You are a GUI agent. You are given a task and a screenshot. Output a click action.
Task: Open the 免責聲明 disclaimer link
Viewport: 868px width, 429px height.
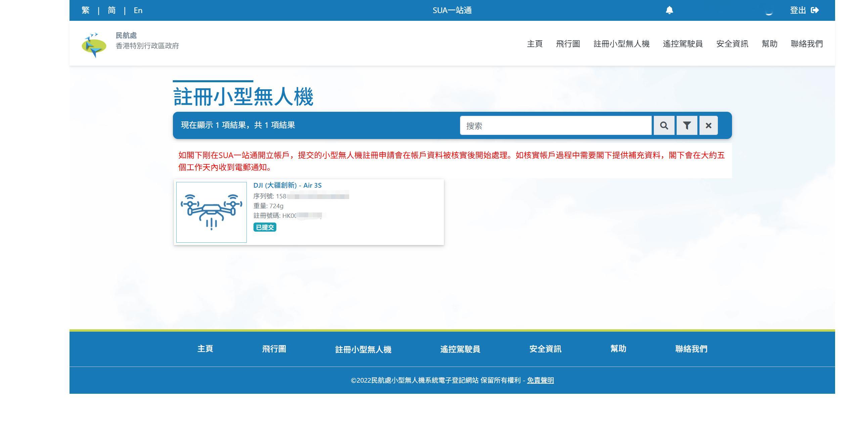[540, 380]
